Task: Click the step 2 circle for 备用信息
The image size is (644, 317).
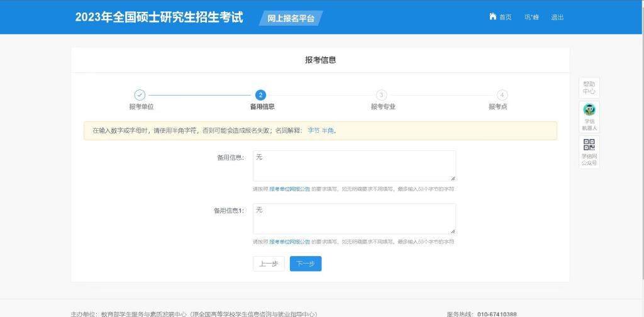Action: click(261, 95)
